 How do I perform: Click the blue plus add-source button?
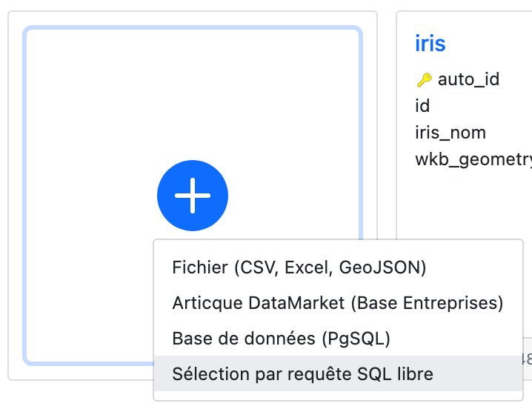(x=193, y=195)
